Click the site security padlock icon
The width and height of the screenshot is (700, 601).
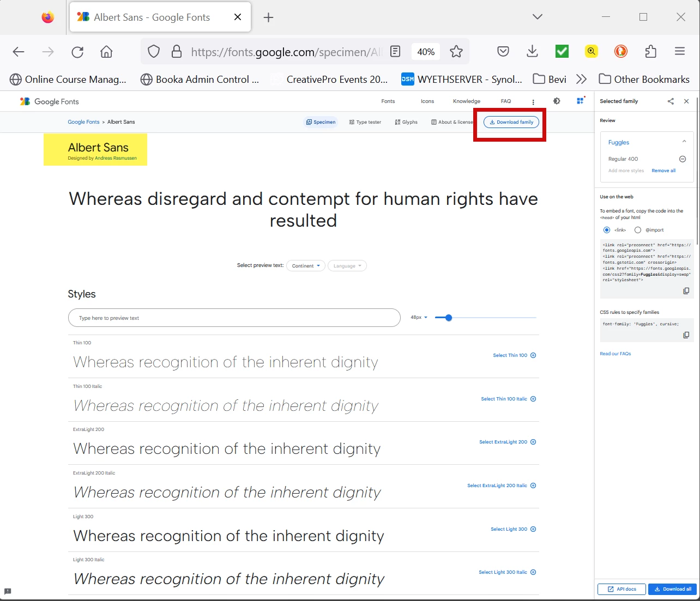177,52
